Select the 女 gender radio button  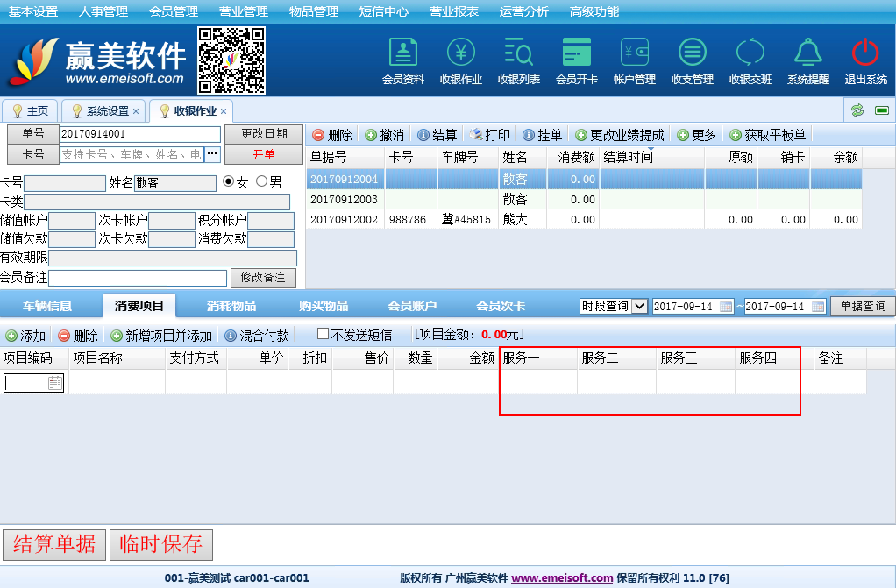229,182
